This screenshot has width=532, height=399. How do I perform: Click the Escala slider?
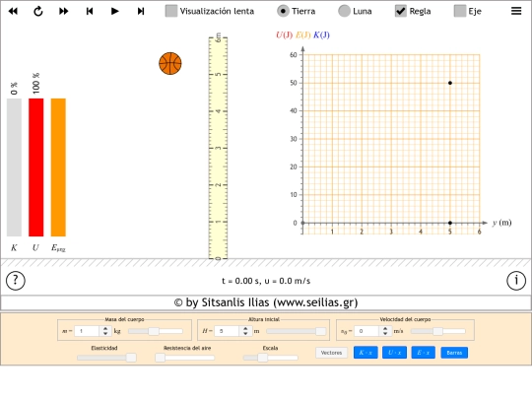[270, 358]
